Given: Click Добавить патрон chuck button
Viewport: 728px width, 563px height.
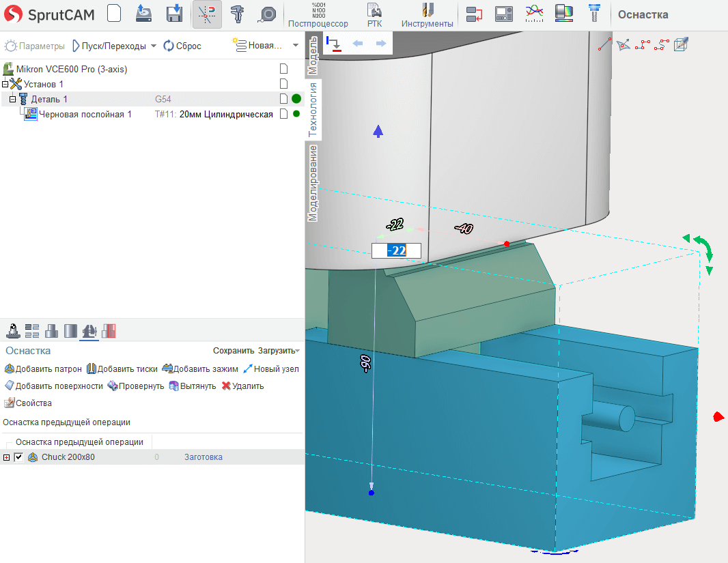Looking at the screenshot, I should click(x=43, y=369).
